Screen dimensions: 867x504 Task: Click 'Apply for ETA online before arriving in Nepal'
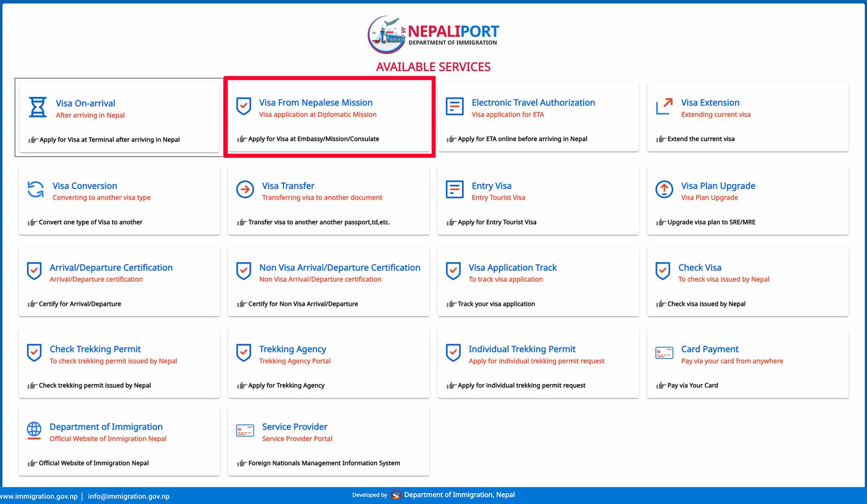click(522, 139)
